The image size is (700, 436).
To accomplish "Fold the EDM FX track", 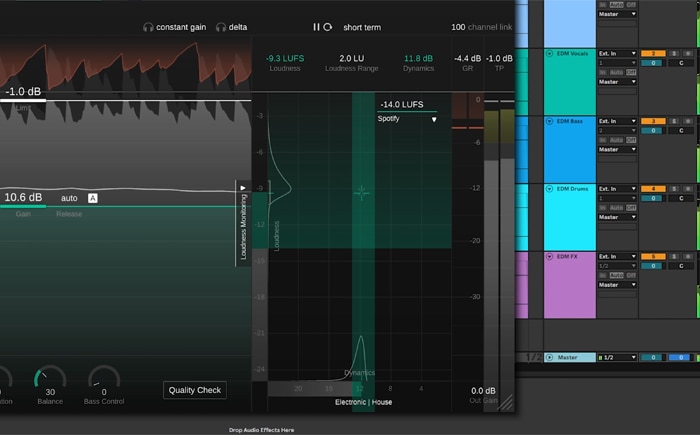I will 550,257.
